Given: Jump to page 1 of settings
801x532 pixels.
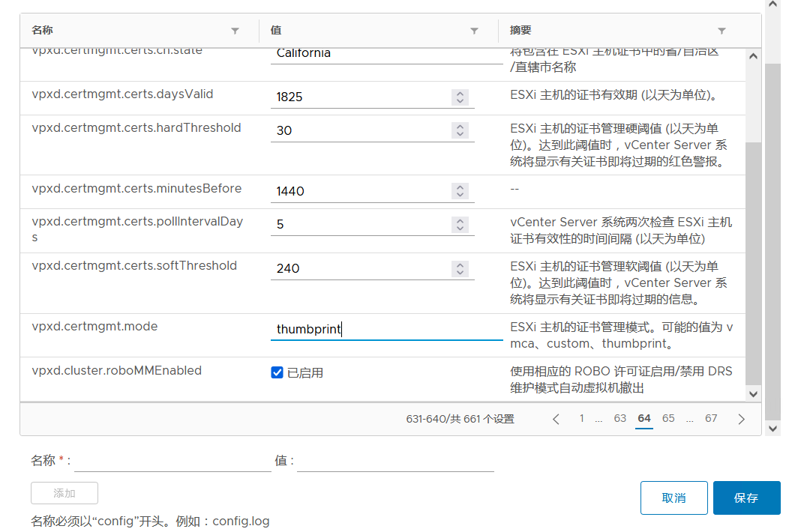Looking at the screenshot, I should 581,419.
